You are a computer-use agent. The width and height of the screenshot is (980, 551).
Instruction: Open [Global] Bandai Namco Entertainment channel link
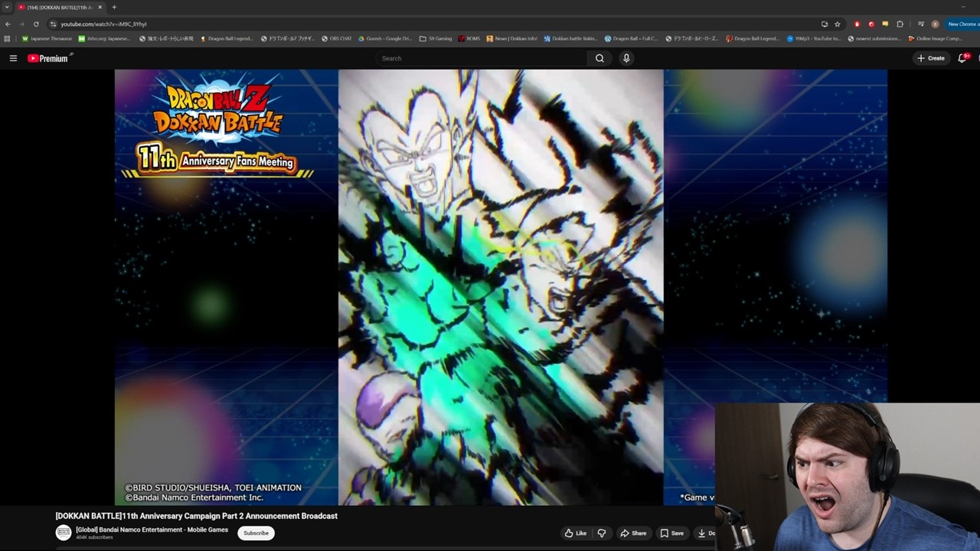(152, 530)
